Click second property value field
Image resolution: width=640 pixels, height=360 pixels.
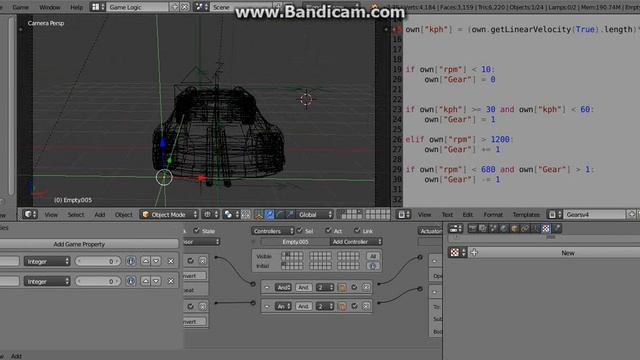click(x=98, y=281)
